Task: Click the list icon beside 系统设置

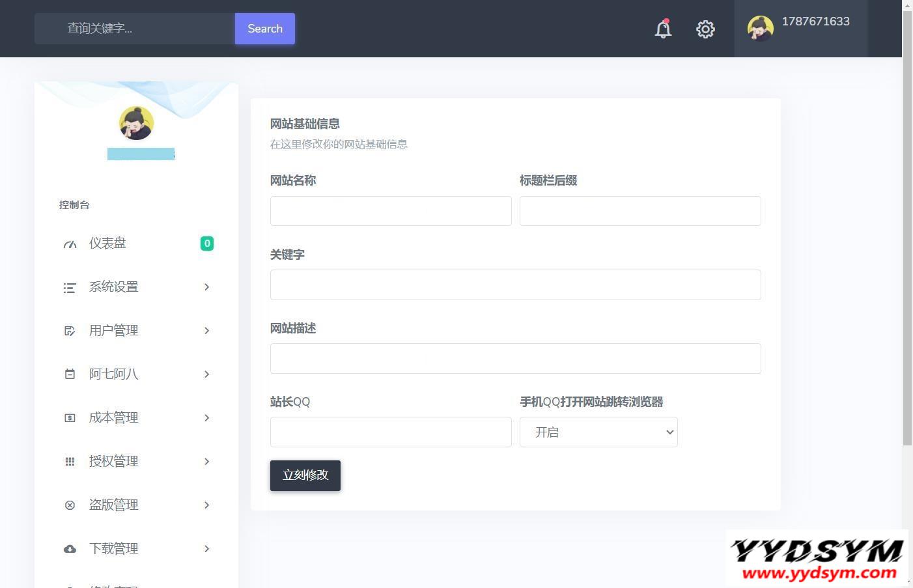Action: [70, 288]
